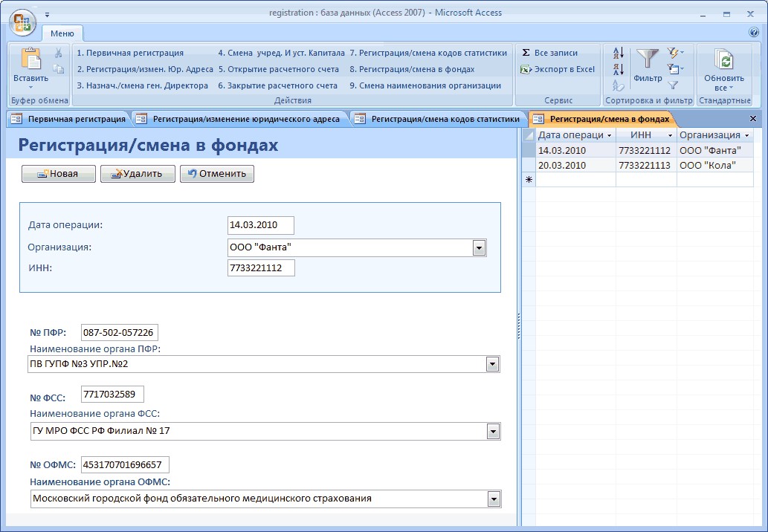
Task: Sort descending with the Я-А icon
Action: click(618, 69)
